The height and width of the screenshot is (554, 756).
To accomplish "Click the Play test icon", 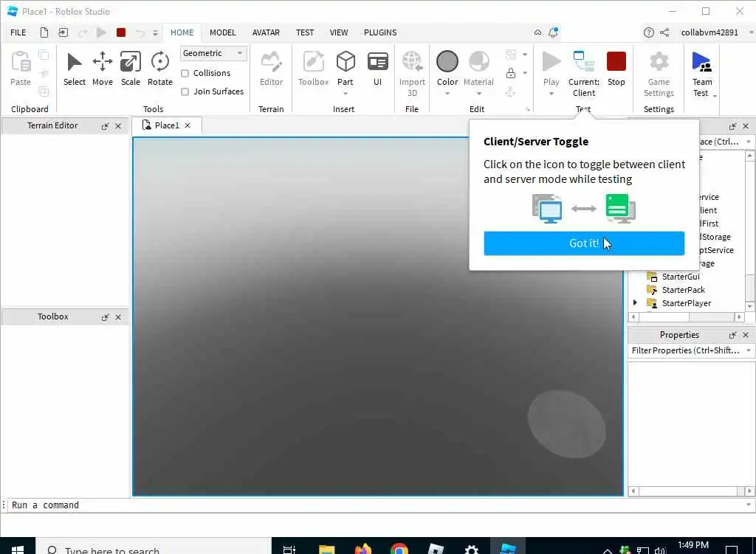I will (551, 62).
